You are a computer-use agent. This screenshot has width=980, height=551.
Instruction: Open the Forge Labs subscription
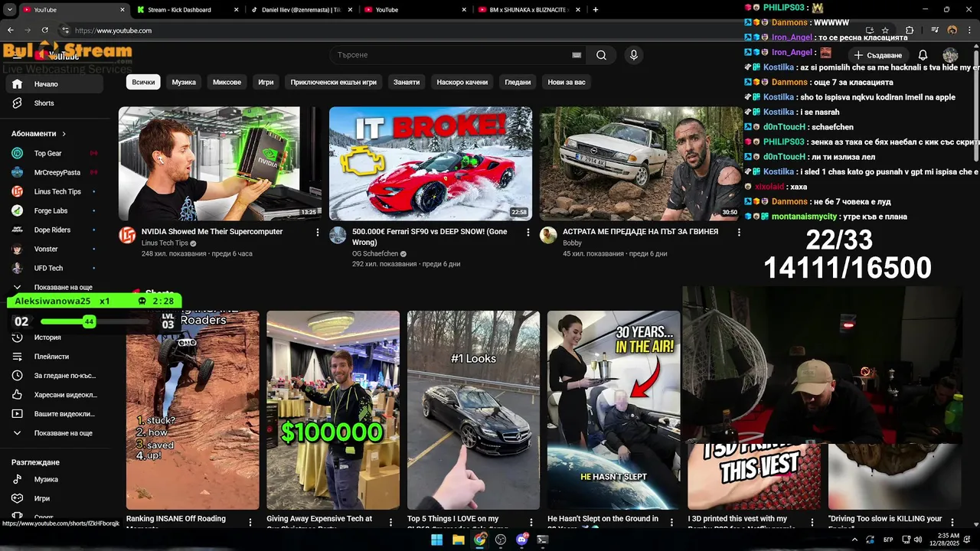(54, 210)
